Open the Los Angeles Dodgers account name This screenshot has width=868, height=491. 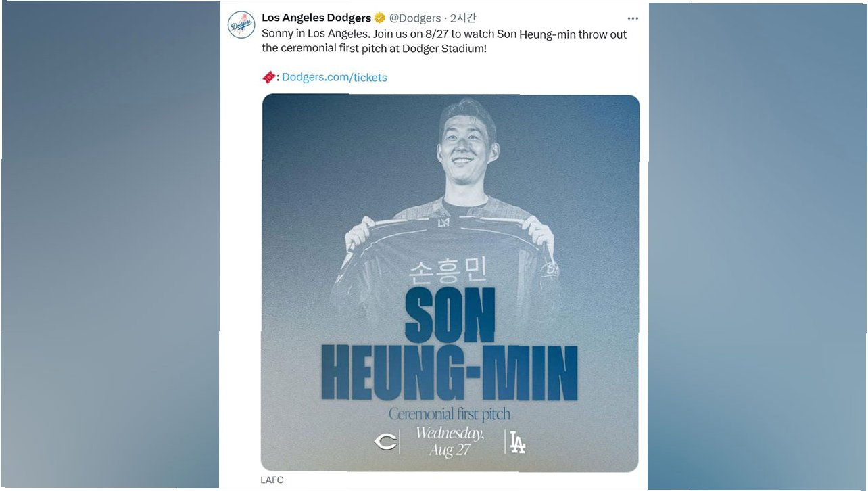click(x=316, y=18)
